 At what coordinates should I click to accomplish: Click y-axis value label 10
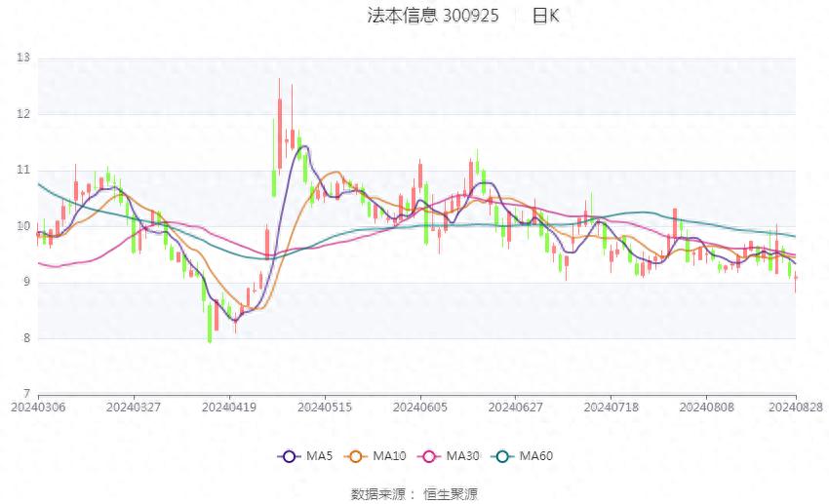click(23, 226)
